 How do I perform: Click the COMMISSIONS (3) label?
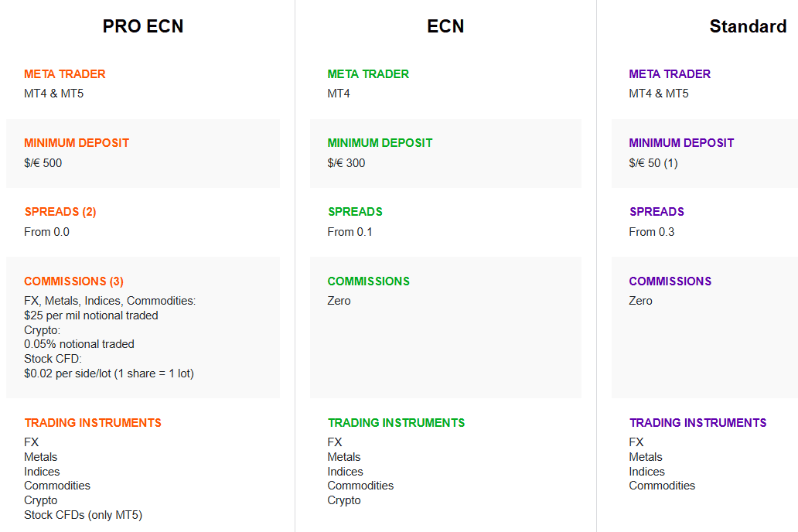(73, 281)
